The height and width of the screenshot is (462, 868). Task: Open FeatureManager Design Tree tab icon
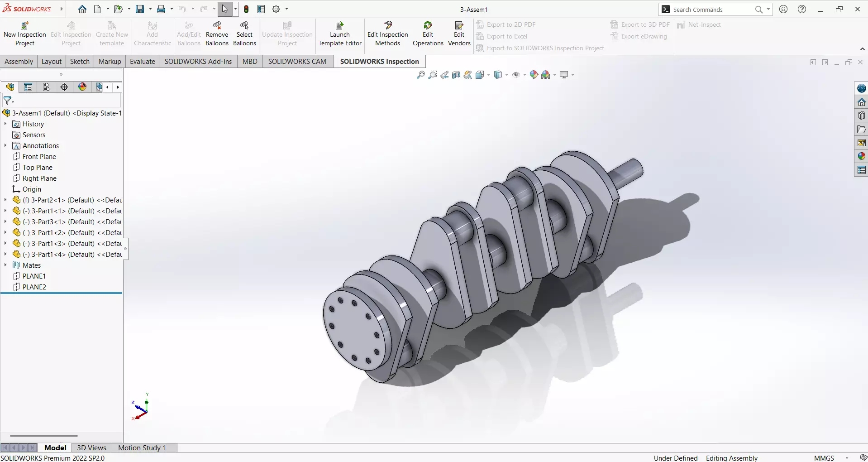coord(10,87)
